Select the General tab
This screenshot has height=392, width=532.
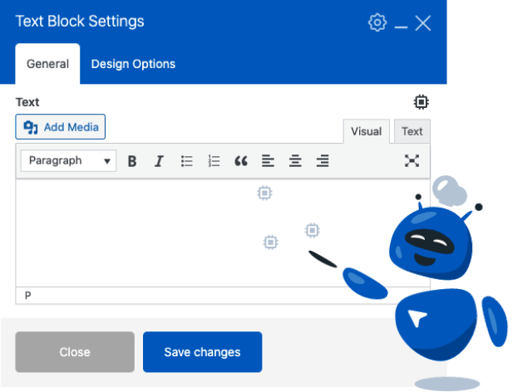point(47,64)
